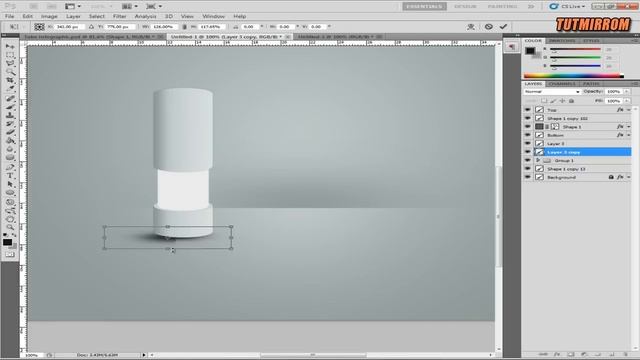Image resolution: width=640 pixels, height=360 pixels.
Task: Expand effects arrow on Bottom layer
Action: (x=629, y=135)
